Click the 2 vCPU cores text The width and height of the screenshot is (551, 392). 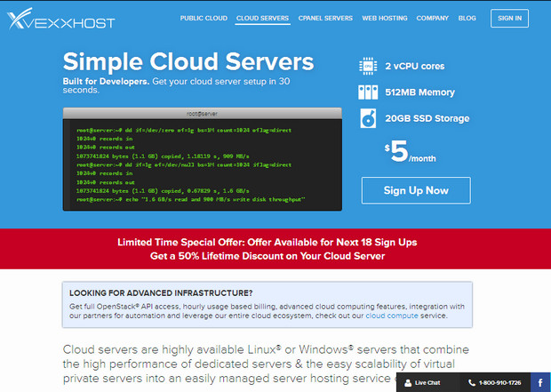[415, 66]
